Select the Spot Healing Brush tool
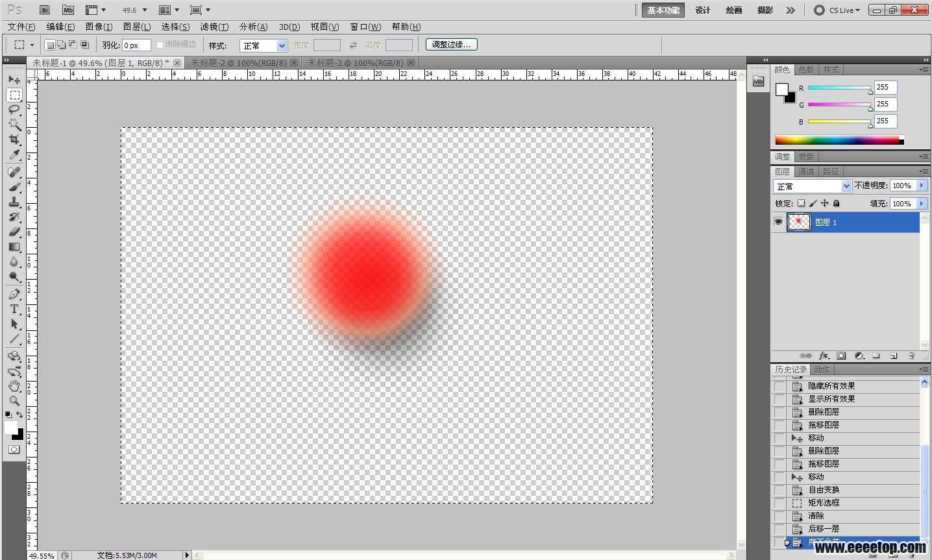Screen dimensions: 932x560 pyautogui.click(x=14, y=172)
